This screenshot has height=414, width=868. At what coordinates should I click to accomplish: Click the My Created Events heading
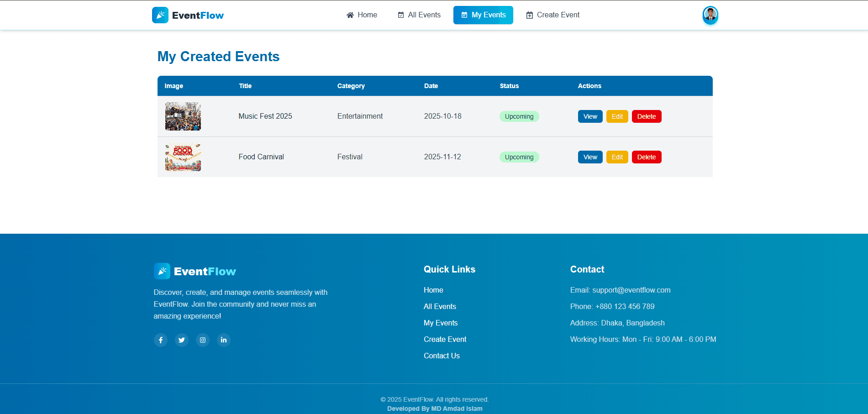pos(218,56)
